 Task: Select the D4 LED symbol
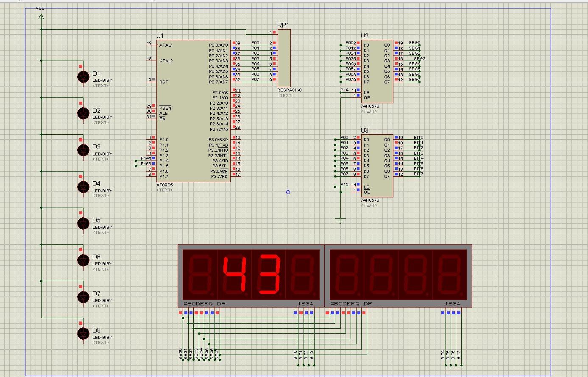(84, 187)
